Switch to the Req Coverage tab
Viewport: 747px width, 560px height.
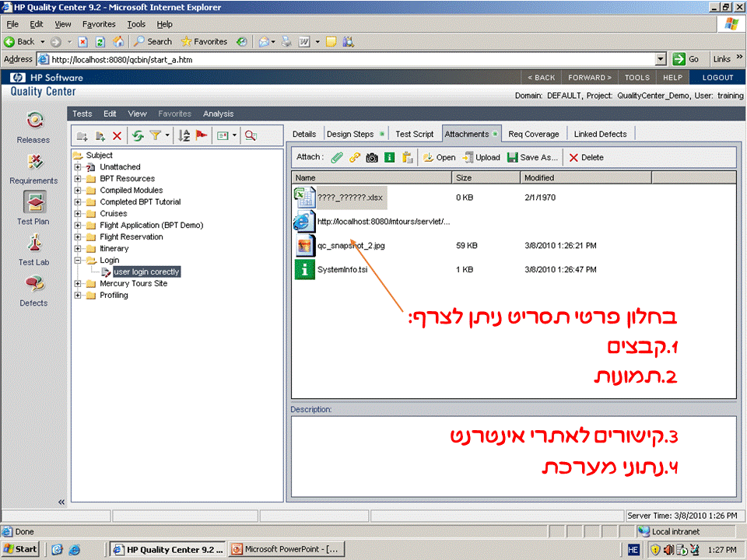click(x=533, y=134)
